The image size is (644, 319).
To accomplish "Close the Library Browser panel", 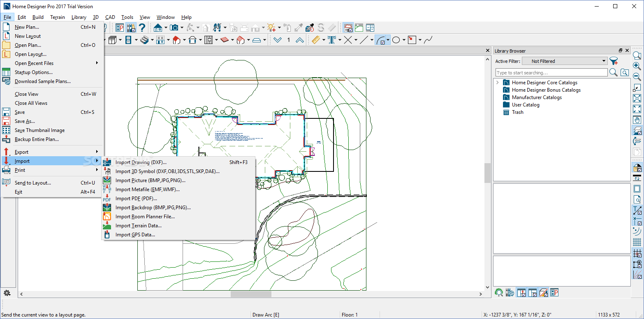I will click(627, 51).
